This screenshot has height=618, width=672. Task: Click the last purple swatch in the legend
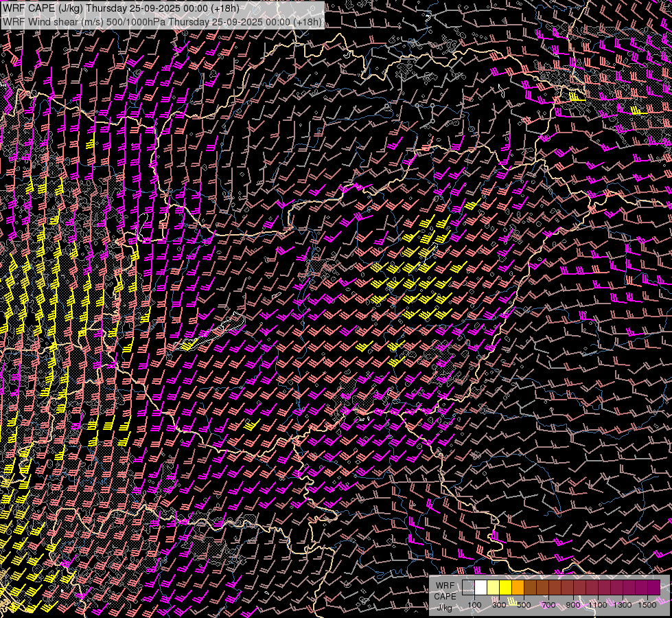point(653,587)
